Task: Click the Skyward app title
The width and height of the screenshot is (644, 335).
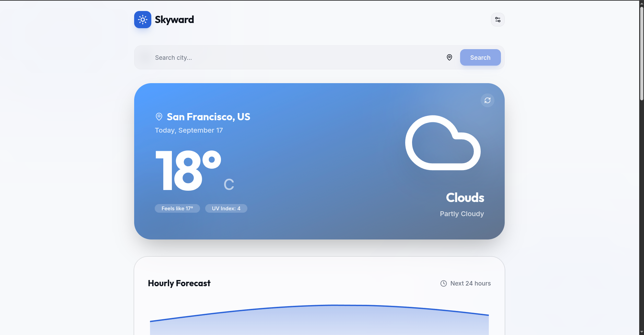Action: pyautogui.click(x=174, y=20)
